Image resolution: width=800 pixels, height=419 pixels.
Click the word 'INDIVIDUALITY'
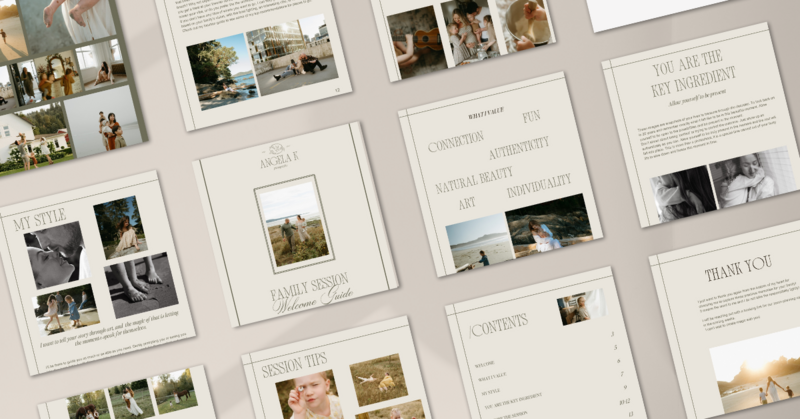tap(539, 186)
